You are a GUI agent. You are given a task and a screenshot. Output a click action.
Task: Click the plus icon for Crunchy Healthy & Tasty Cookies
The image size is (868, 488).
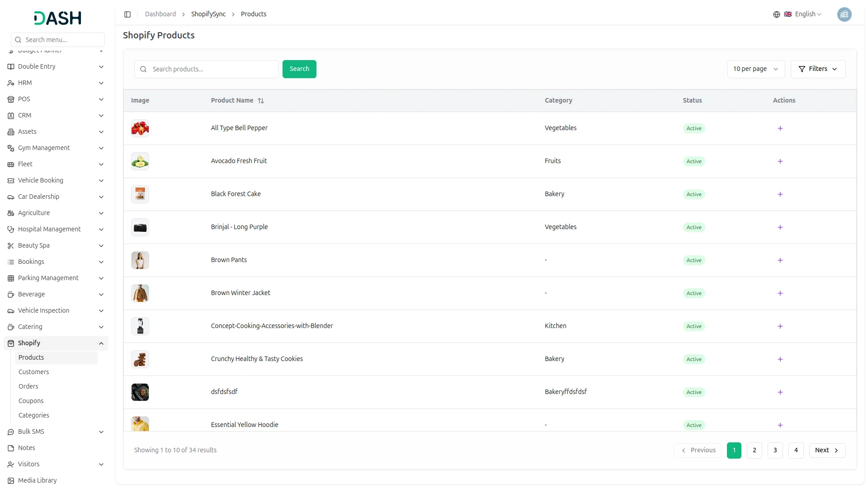pyautogui.click(x=780, y=359)
